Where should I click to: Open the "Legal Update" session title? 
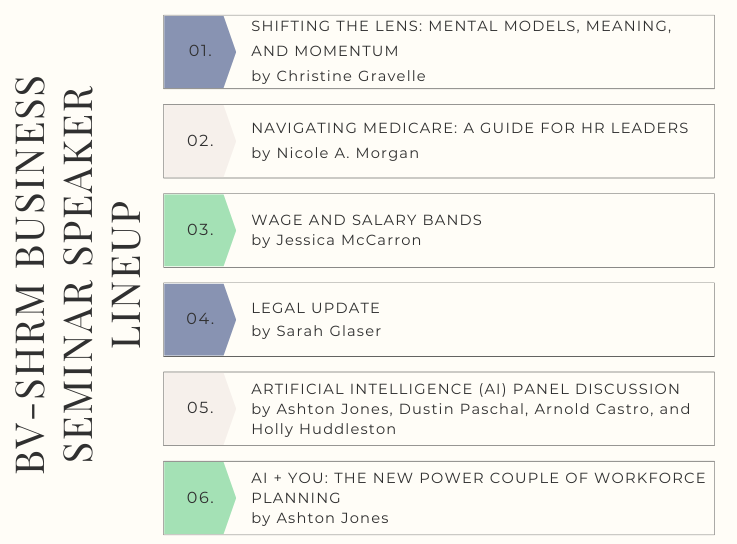point(316,309)
